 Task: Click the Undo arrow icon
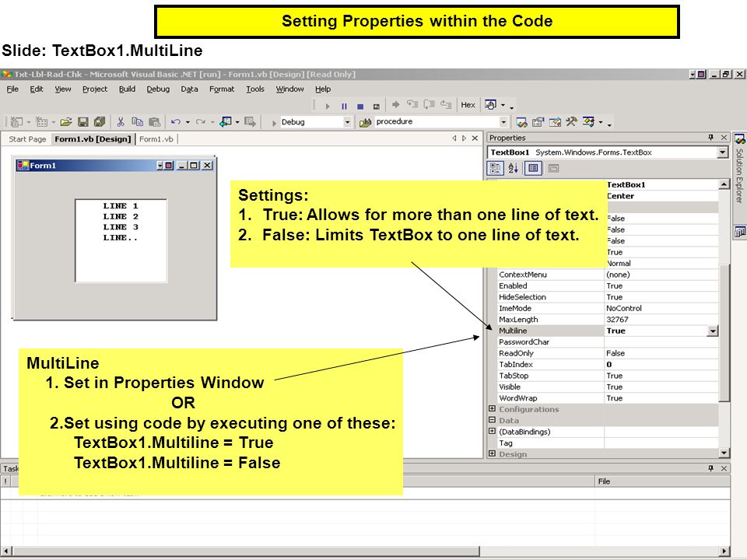(176, 122)
